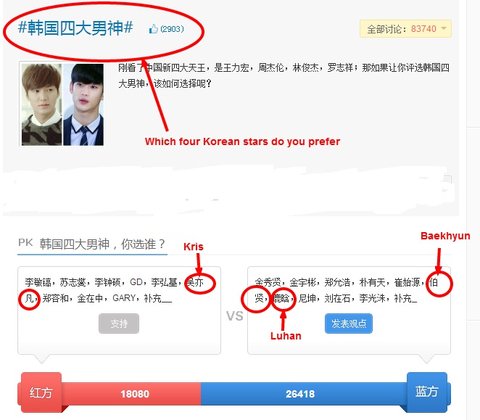
Task: Click the like count (2903)
Action: tap(172, 29)
